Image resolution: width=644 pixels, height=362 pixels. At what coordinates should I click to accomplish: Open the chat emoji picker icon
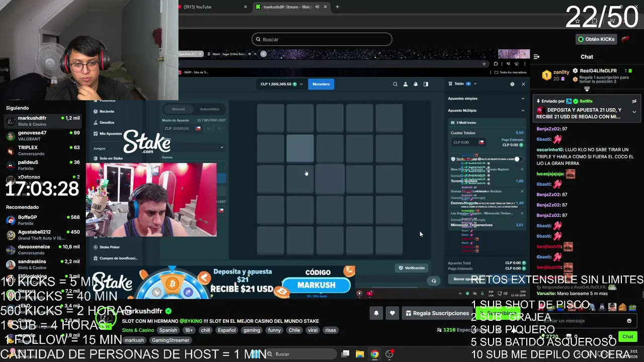point(629,321)
